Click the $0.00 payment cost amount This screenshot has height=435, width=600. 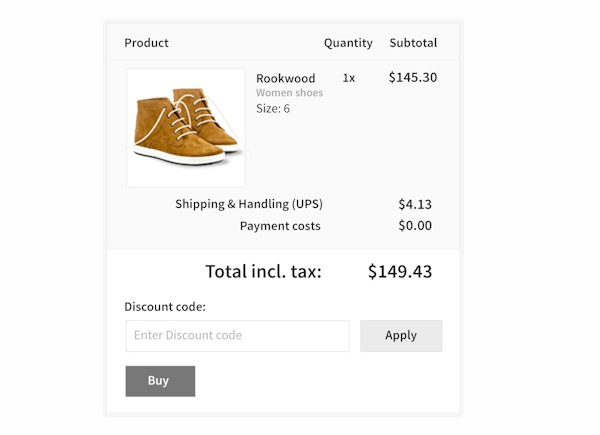[415, 226]
